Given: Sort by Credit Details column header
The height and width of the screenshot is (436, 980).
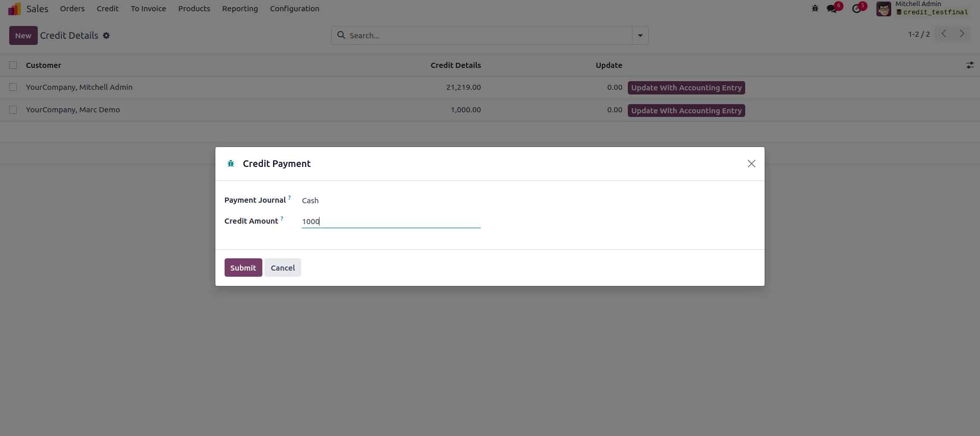Looking at the screenshot, I should (456, 65).
